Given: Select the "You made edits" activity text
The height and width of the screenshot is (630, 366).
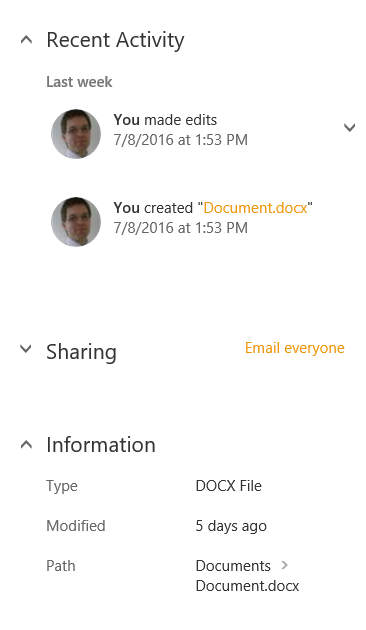Looking at the screenshot, I should point(165,120).
